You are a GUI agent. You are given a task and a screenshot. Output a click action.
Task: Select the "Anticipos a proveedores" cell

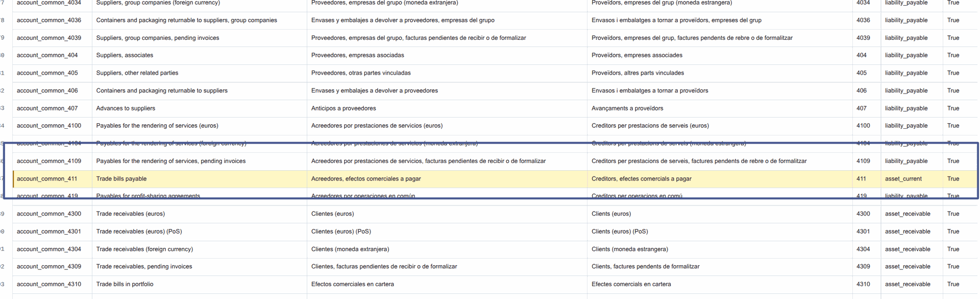tap(344, 108)
